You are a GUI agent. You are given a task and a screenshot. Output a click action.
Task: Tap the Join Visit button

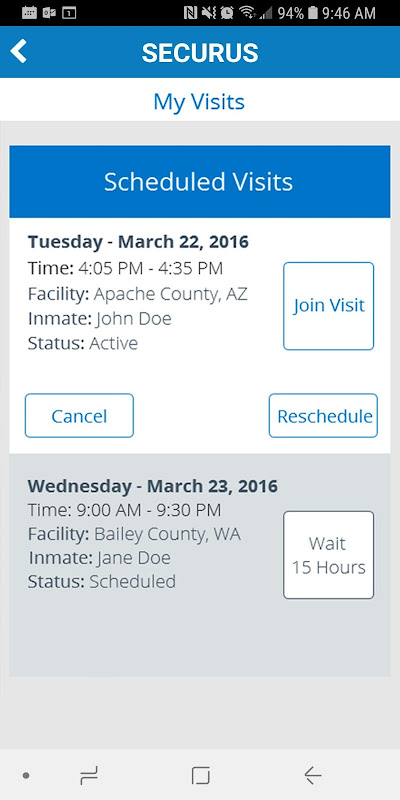tap(329, 306)
